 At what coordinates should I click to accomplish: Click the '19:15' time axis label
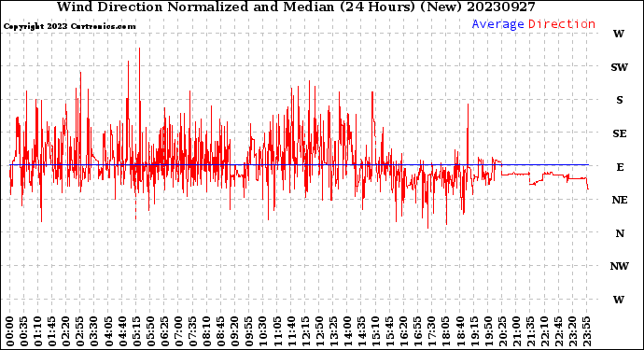473,331
